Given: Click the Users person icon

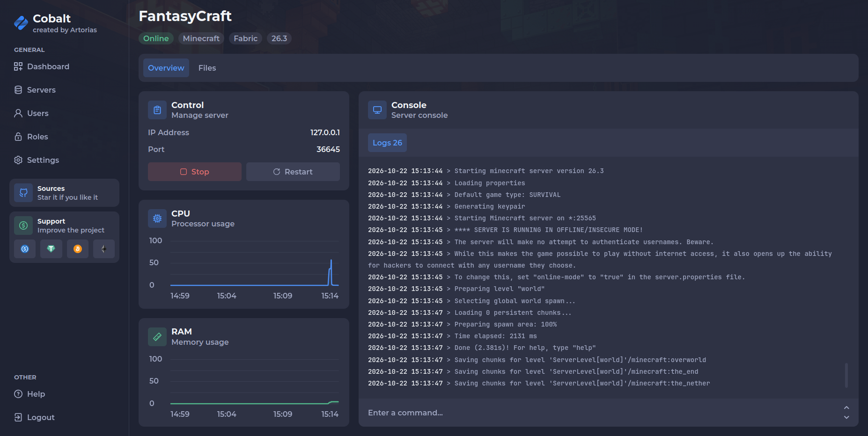Looking at the screenshot, I should (x=18, y=113).
